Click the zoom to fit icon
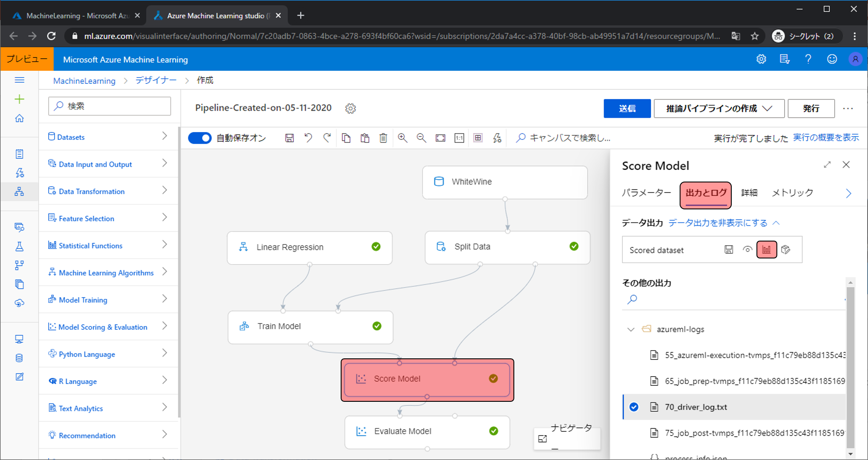 click(x=440, y=138)
